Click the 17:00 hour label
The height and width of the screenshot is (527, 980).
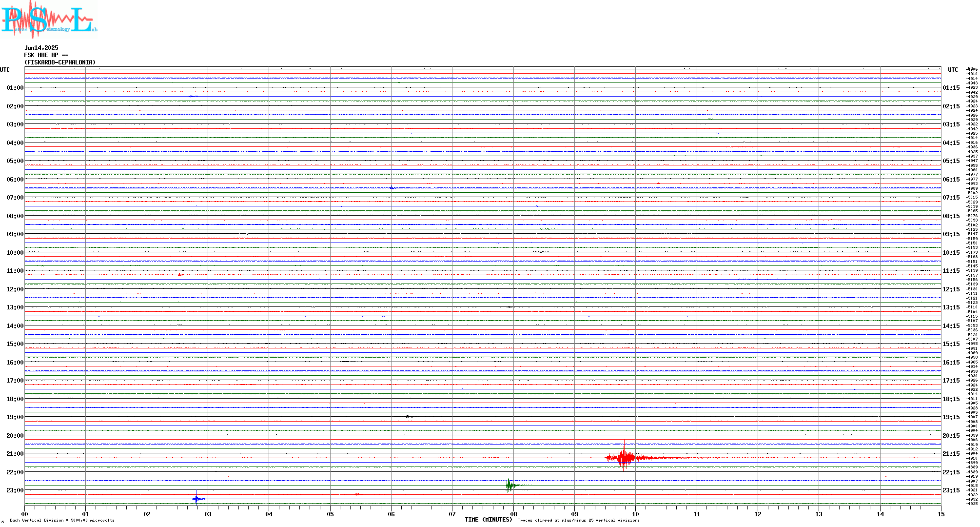15,381
